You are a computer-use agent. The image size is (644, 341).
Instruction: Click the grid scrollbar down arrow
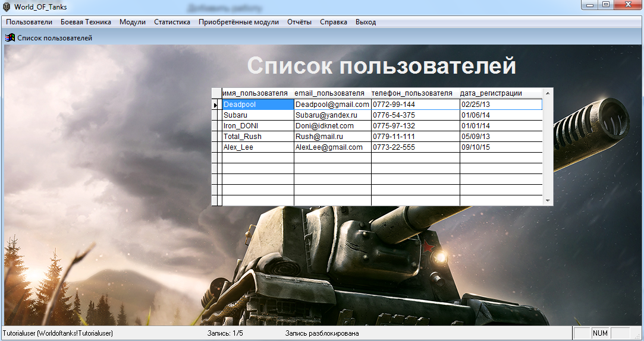click(548, 201)
